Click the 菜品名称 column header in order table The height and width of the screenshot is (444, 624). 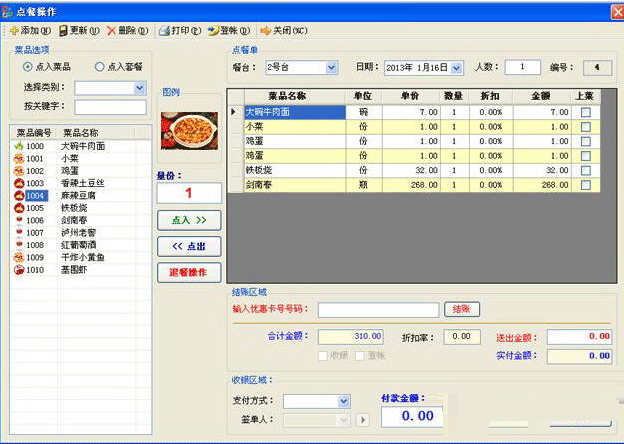[294, 96]
